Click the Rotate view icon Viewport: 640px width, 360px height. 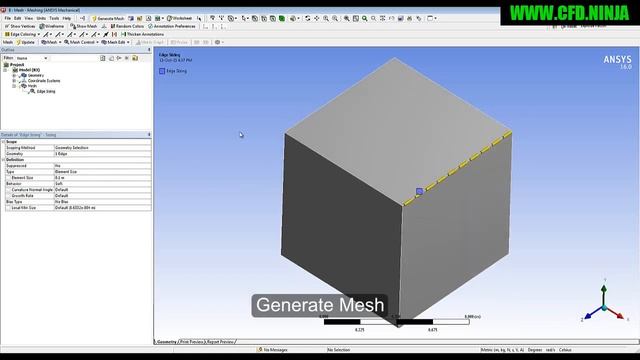tap(307, 18)
